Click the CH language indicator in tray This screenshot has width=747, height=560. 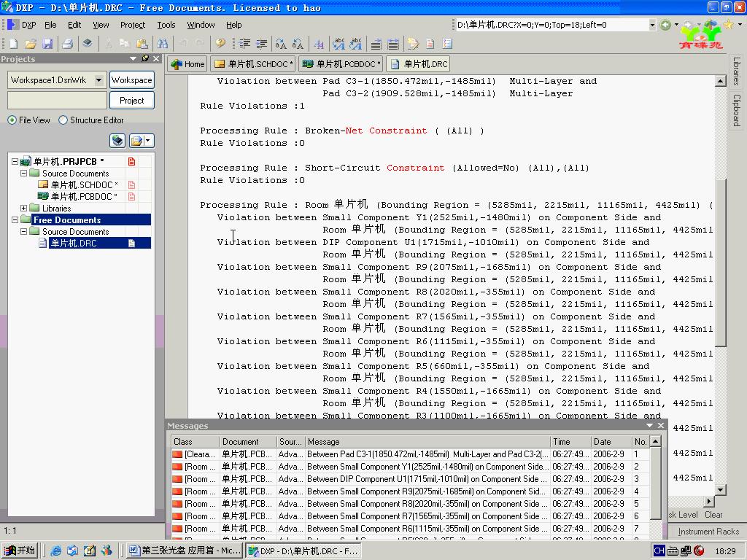point(659,551)
